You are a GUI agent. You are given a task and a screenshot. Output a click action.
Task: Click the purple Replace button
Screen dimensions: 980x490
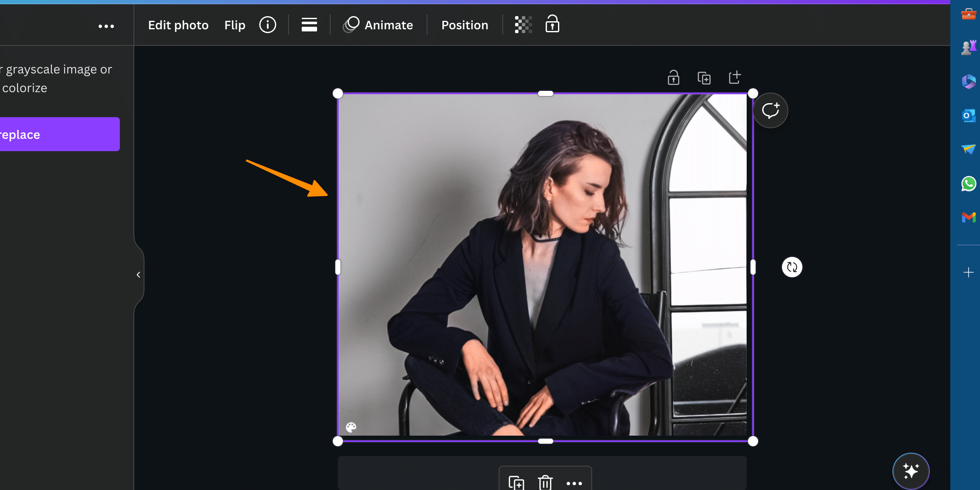coord(59,134)
